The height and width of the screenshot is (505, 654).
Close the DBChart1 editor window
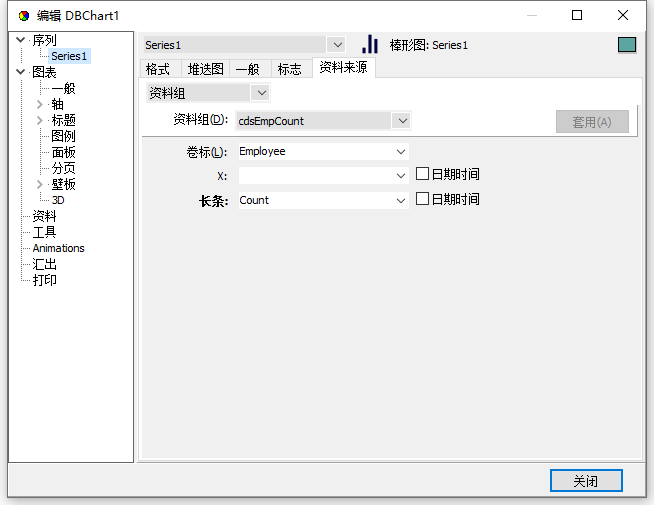click(x=623, y=15)
